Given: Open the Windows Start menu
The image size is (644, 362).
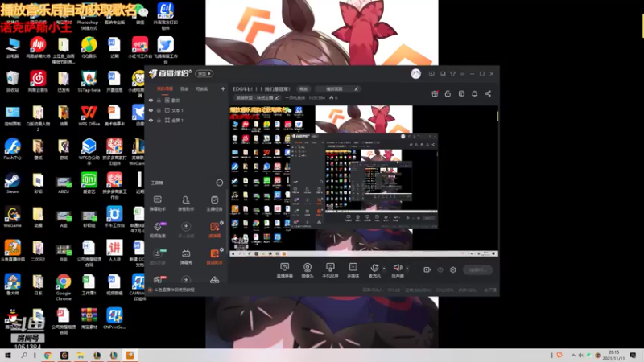Looking at the screenshot, I should [x=8, y=355].
